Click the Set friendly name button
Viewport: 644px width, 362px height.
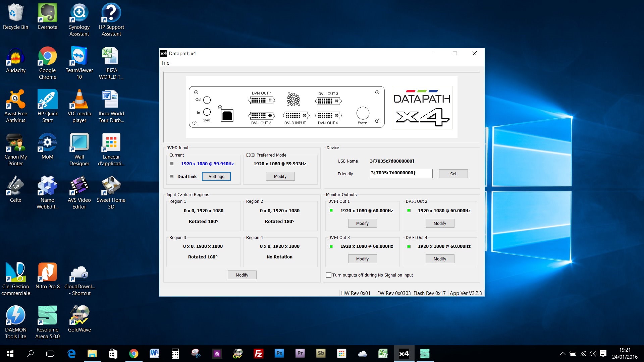(x=453, y=174)
